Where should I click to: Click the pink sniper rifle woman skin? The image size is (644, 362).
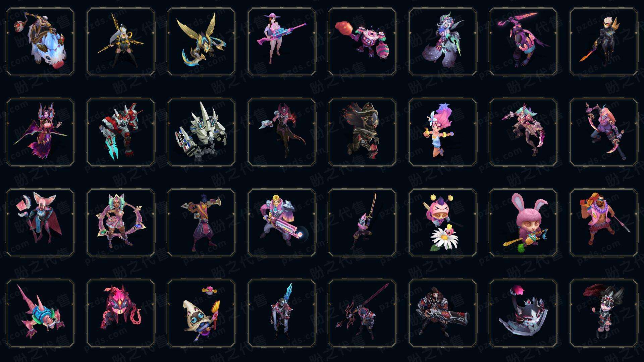(x=282, y=42)
